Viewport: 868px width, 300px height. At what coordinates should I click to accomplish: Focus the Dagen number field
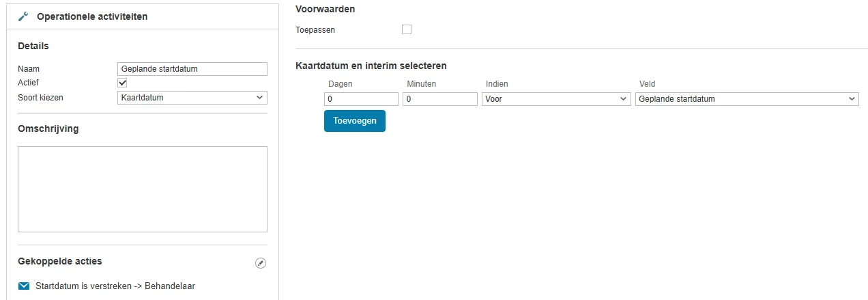[x=361, y=99]
